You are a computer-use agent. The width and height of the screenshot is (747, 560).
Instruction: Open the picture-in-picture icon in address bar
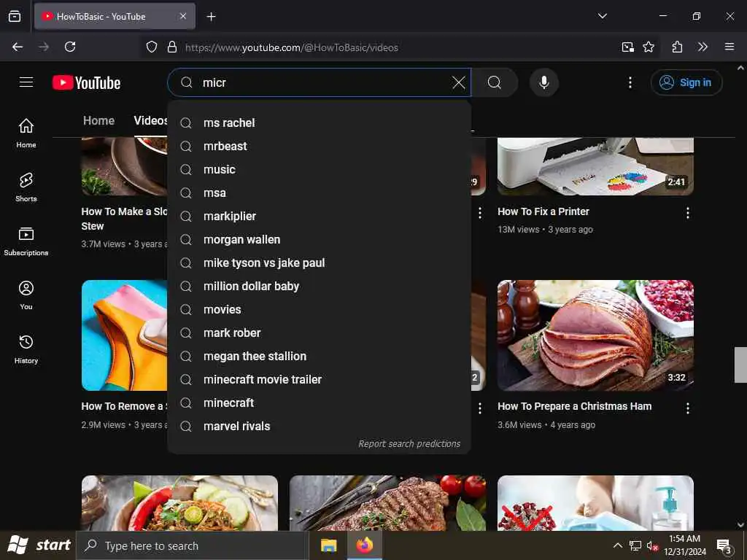click(x=628, y=47)
